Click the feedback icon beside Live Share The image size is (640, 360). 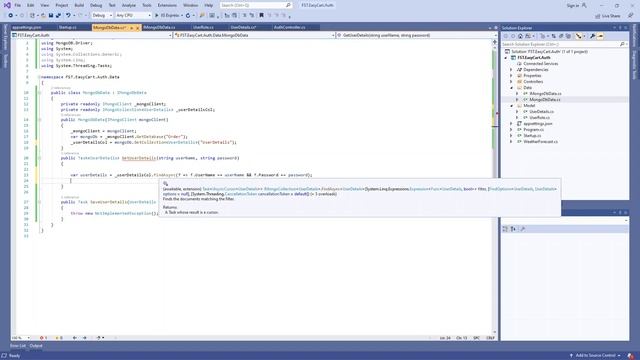pyautogui.click(x=631, y=16)
